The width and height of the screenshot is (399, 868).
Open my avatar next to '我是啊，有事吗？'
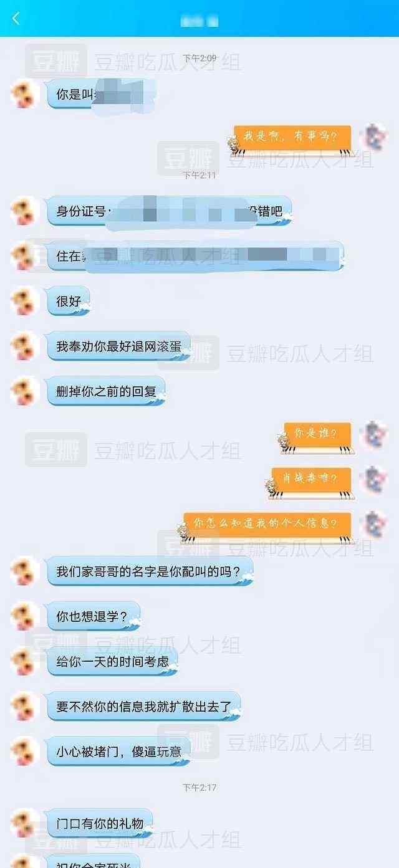[375, 136]
